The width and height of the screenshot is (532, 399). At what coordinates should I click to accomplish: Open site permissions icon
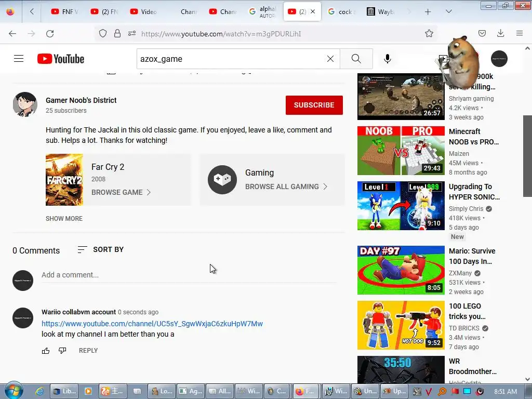[131, 34]
